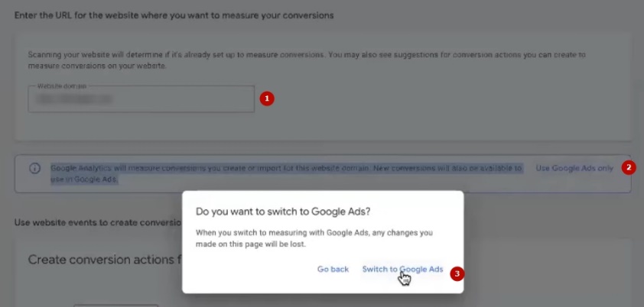Confirm with Switch to Google Ads
This screenshot has height=307, width=644.
pyautogui.click(x=402, y=270)
